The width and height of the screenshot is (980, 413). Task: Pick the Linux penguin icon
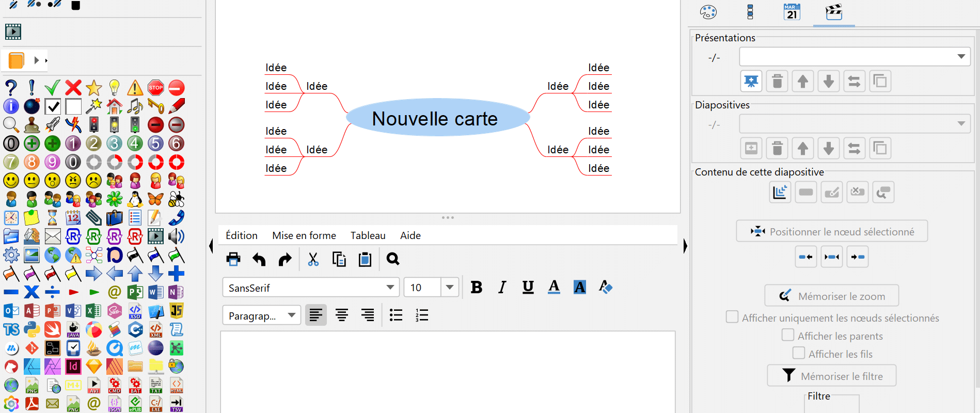click(135, 199)
